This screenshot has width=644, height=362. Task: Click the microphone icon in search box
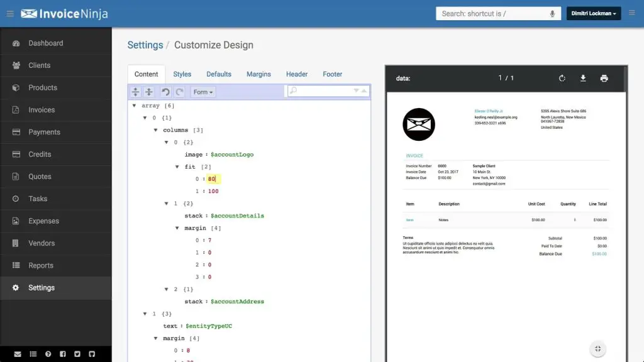click(x=552, y=14)
